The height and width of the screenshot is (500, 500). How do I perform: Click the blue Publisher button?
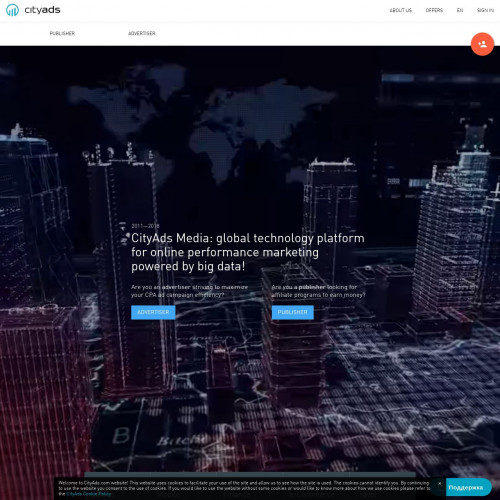(x=292, y=312)
